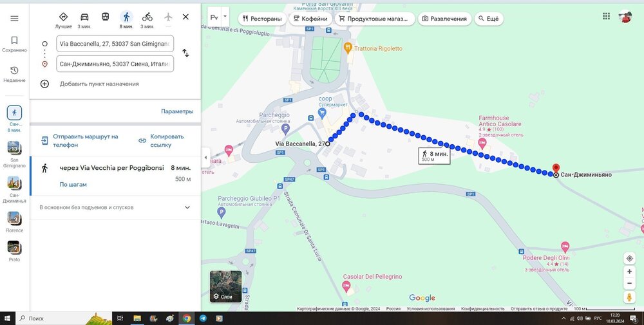Open Task View on taskbar
Image resolution: width=644 pixels, height=325 pixels.
point(120,318)
